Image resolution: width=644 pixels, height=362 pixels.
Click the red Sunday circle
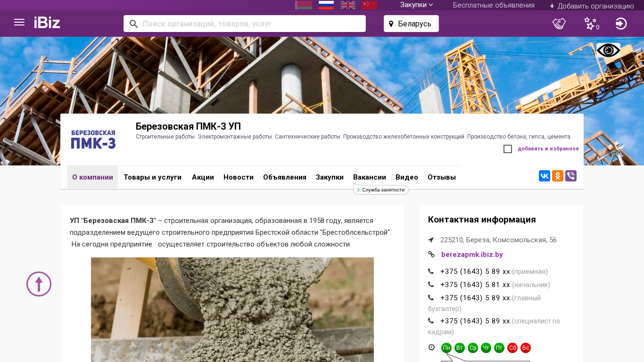526,348
